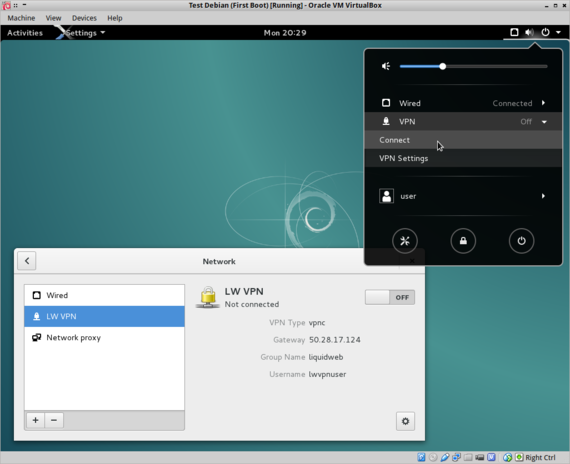
Task: Click the gateway value 50.28.17.124
Action: click(335, 340)
